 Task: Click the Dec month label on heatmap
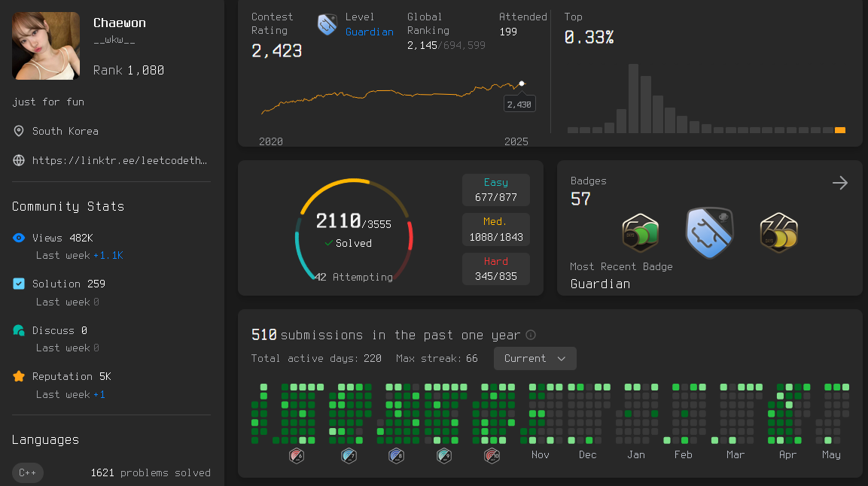[588, 454]
